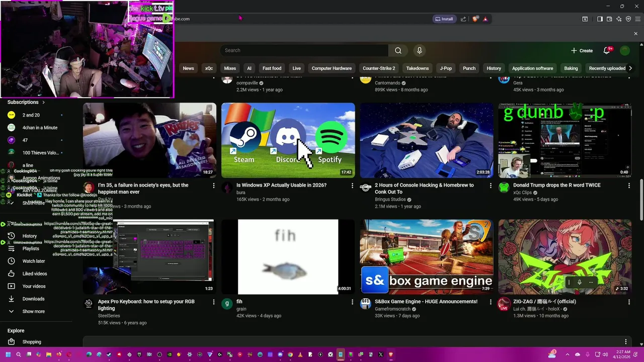Image resolution: width=644 pixels, height=362 pixels.
Task: Start voice search with the microphone
Action: [420, 50]
